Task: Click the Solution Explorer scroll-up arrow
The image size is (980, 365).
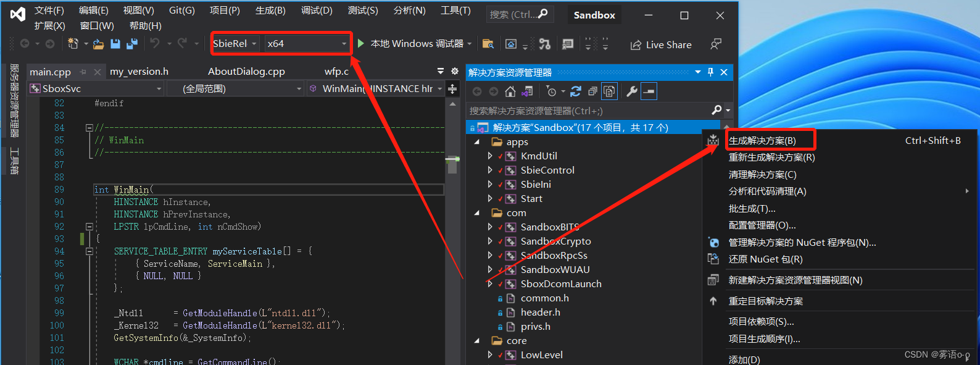Action: click(726, 128)
